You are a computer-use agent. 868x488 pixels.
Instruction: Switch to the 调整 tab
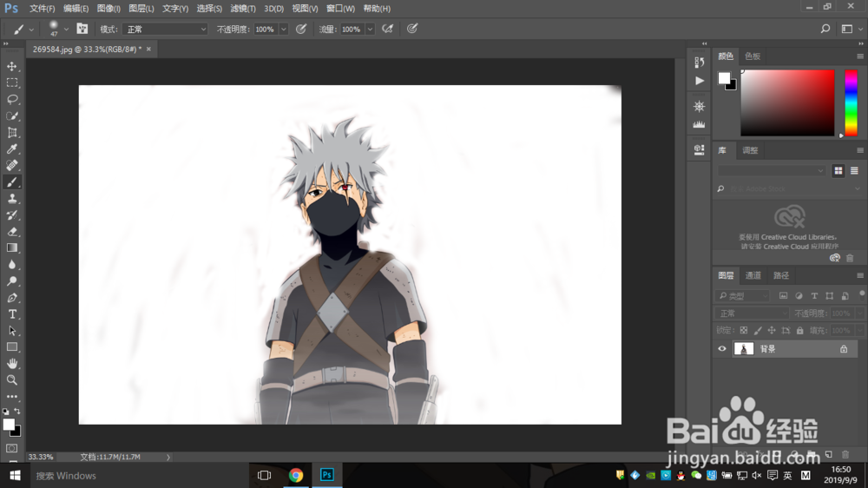(750, 150)
